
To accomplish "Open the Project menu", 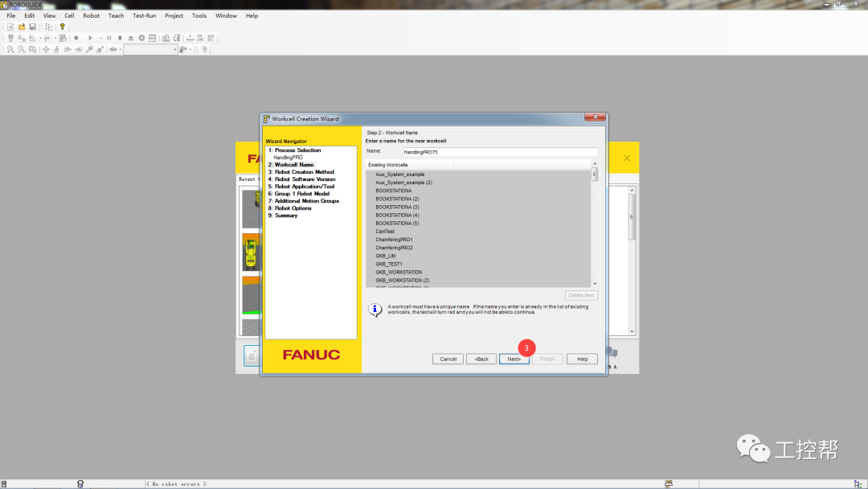I will (x=174, y=15).
